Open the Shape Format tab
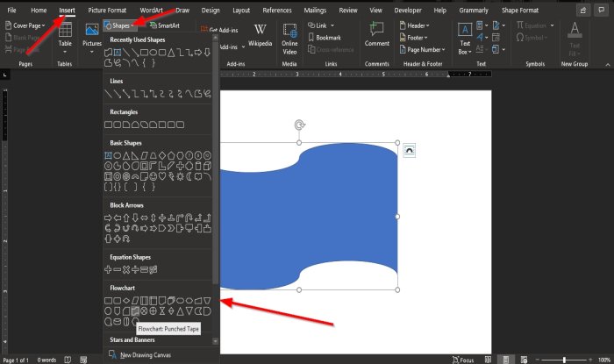614x364 pixels. tap(520, 11)
